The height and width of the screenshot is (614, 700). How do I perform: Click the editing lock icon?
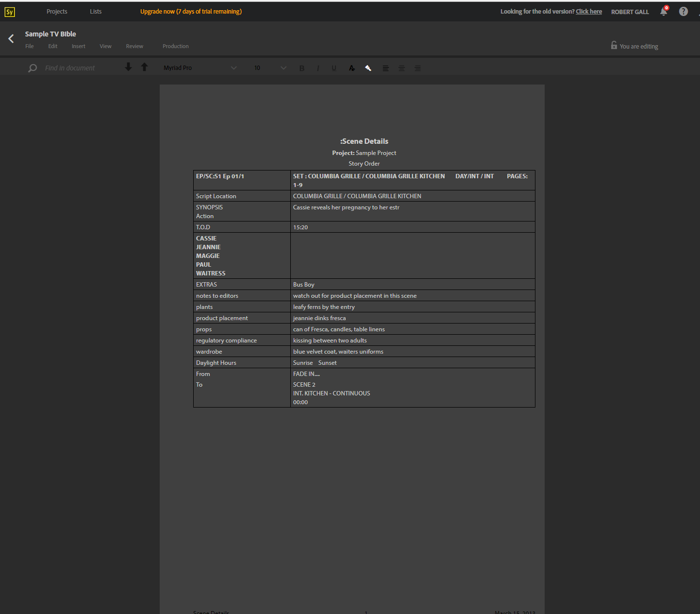point(614,45)
